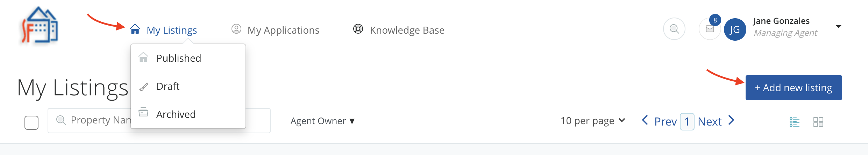Image resolution: width=868 pixels, height=155 pixels.
Task: Click the Property Name search field
Action: [x=94, y=120]
